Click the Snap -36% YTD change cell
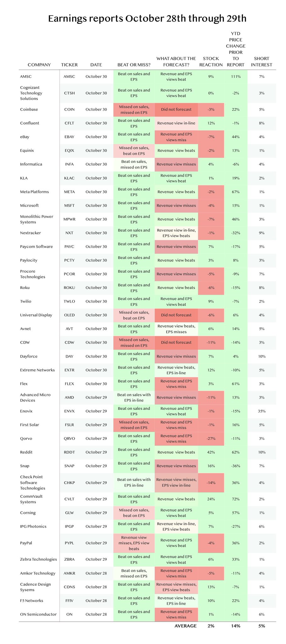Viewport: 286px width, 644px height. (x=236, y=466)
